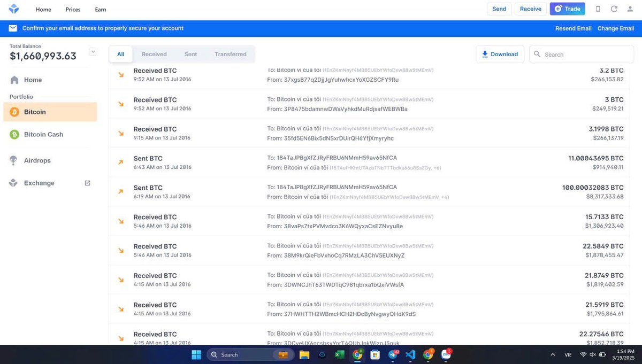Click the address 38vaPs7txPVMvdco3K6WQyxaCsEZNvyu8e

pyautogui.click(x=343, y=226)
